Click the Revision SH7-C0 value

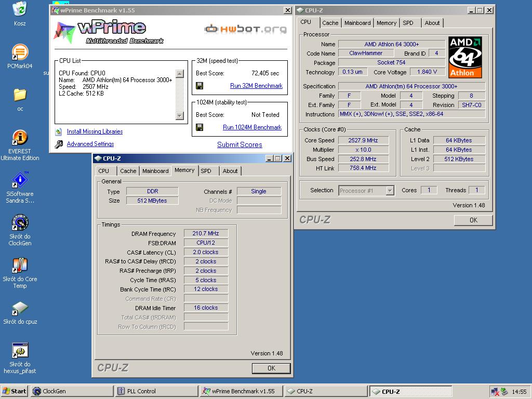click(472, 105)
